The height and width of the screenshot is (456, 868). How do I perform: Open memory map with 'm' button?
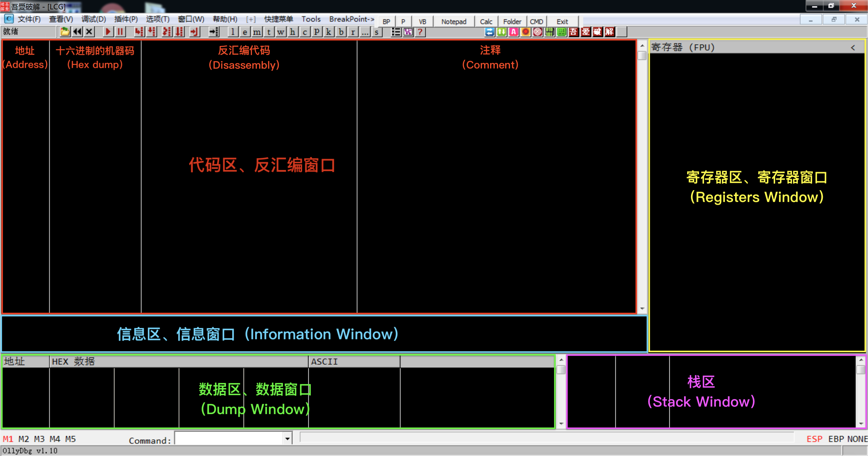click(257, 32)
